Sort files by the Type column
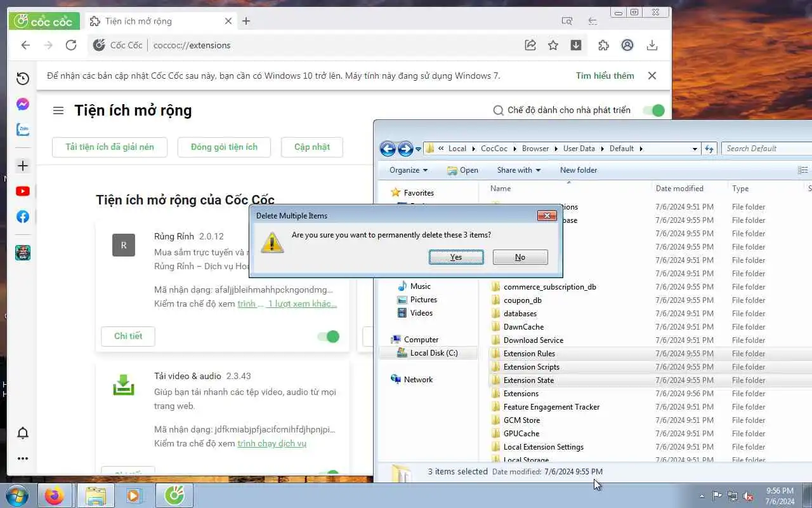 click(x=740, y=189)
